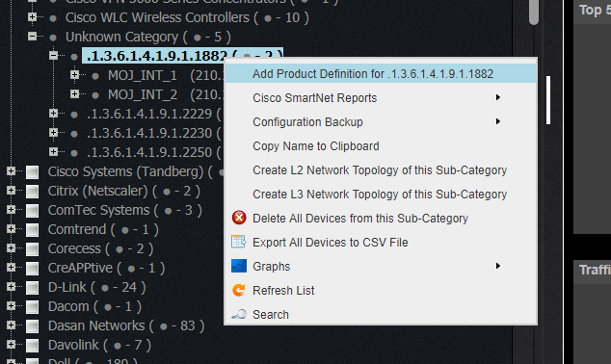
Task: Open the Cisco SmartNet Reports submenu arrow
Action: (x=497, y=97)
